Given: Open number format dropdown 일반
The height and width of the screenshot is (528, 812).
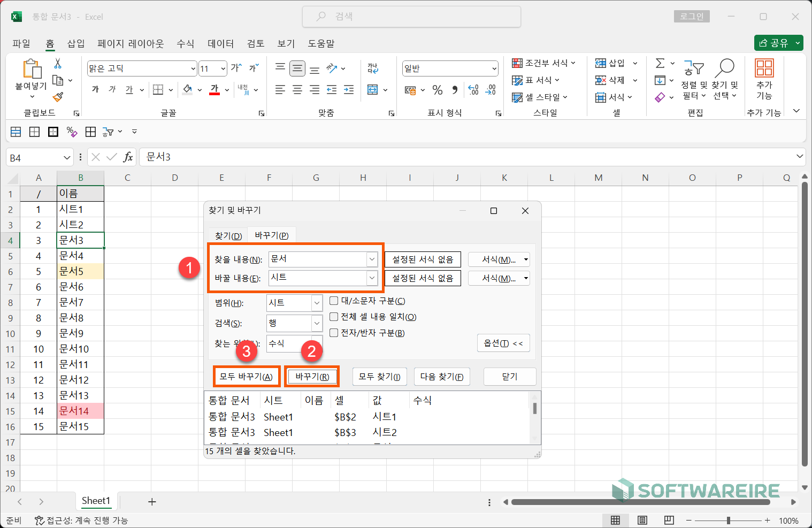Looking at the screenshot, I should coord(494,68).
